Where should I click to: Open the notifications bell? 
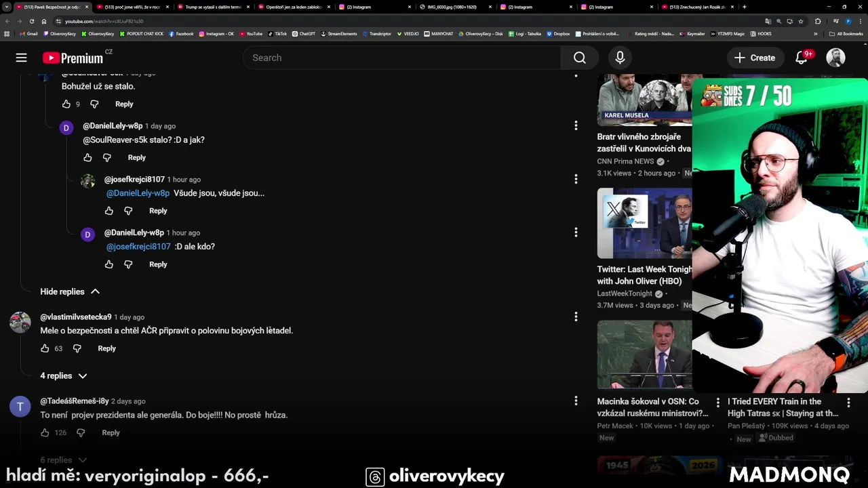click(x=801, y=58)
